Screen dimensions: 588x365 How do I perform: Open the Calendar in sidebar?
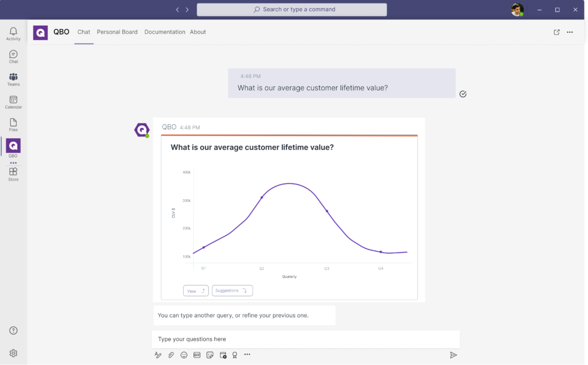tap(13, 102)
